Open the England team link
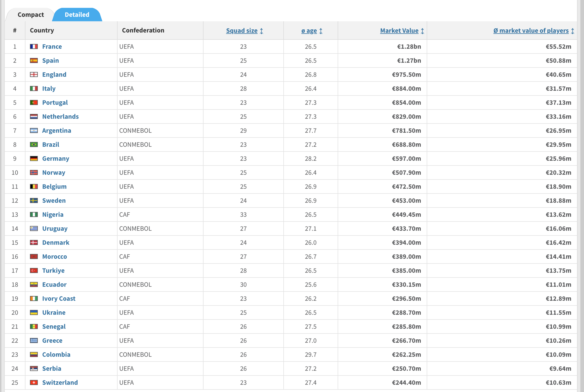This screenshot has width=584, height=392. point(54,74)
